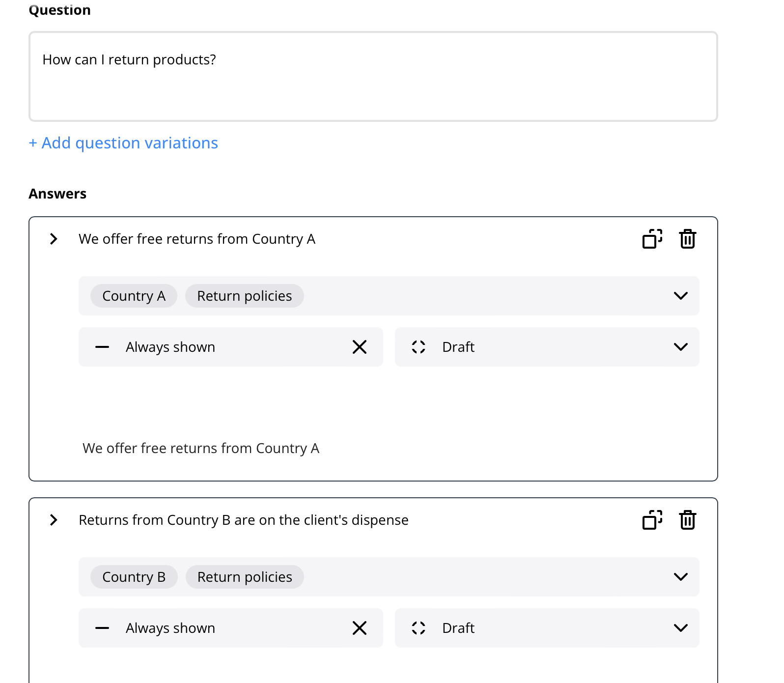Open tags dropdown for Country A answer
Viewport: 784px width, 683px height.
coord(680,296)
